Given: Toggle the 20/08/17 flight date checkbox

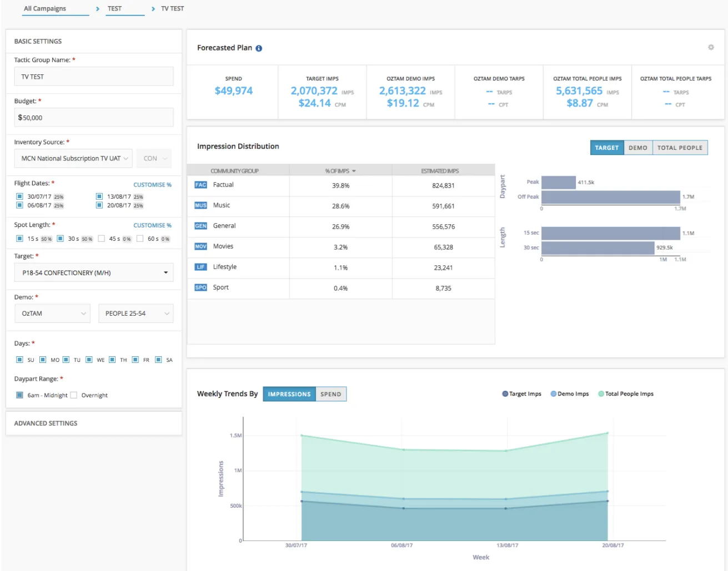Looking at the screenshot, I should click(x=99, y=205).
